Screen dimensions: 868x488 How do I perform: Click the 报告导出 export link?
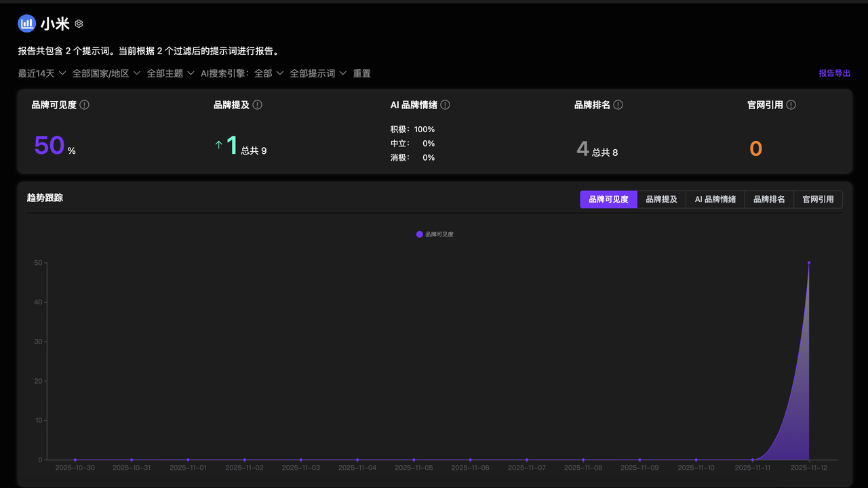(833, 73)
